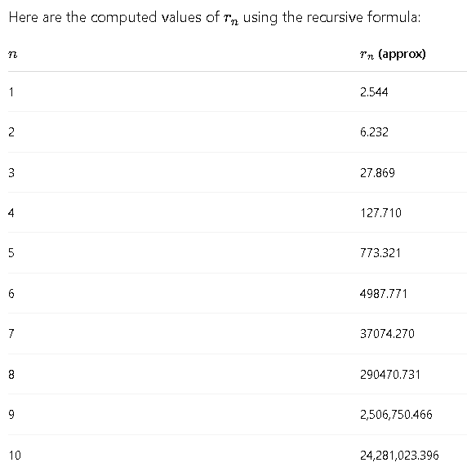Click the value 127.710
The height and width of the screenshot is (476, 467).
coord(380,213)
